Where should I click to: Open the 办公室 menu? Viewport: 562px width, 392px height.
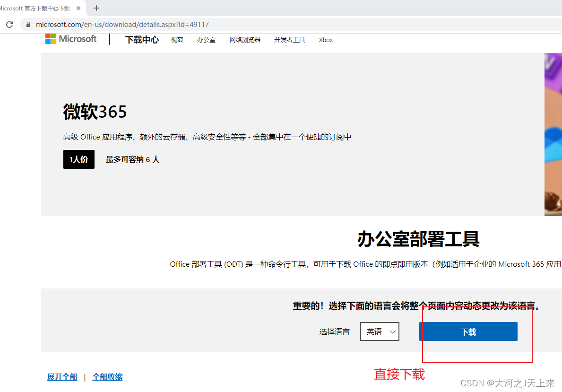point(206,40)
